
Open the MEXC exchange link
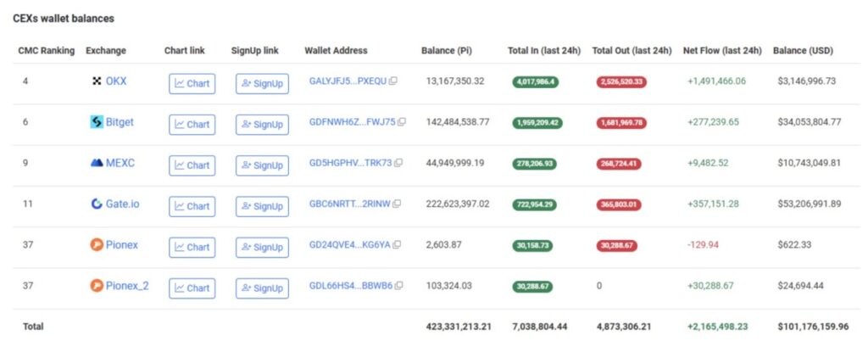pos(120,163)
